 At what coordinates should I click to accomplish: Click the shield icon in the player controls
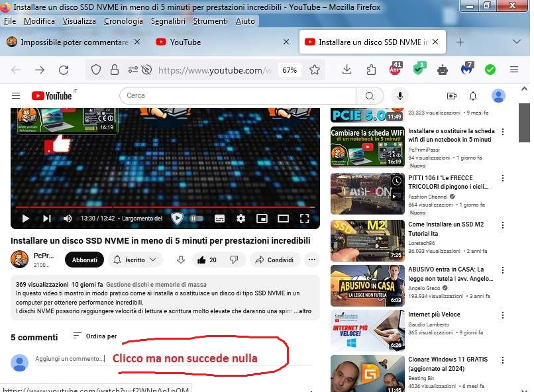177,219
